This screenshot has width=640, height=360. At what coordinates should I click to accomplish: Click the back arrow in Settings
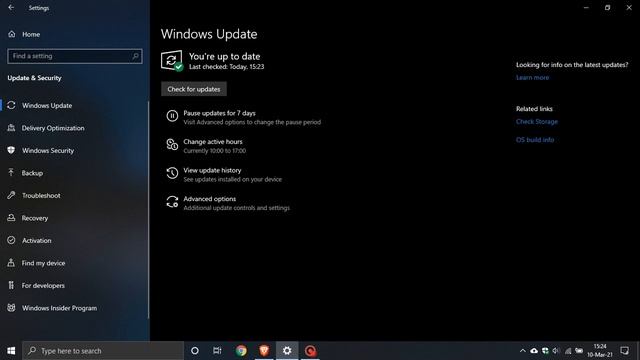click(x=11, y=7)
